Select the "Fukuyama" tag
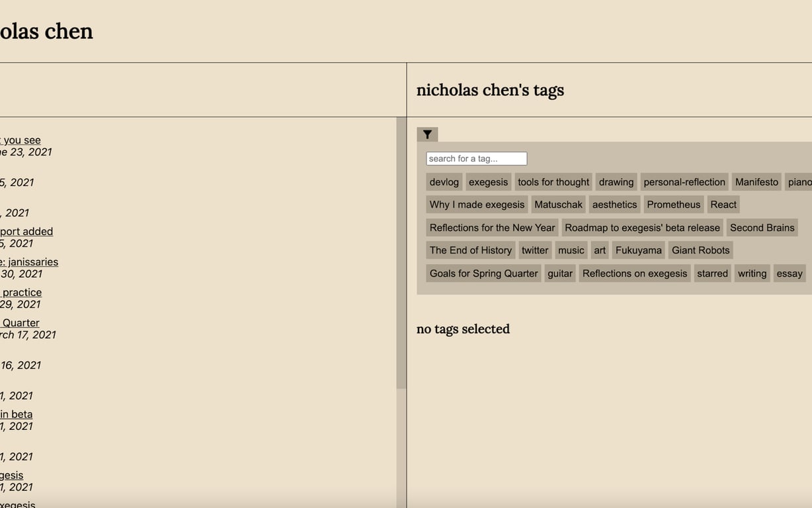Image resolution: width=812 pixels, height=508 pixels. coord(638,250)
